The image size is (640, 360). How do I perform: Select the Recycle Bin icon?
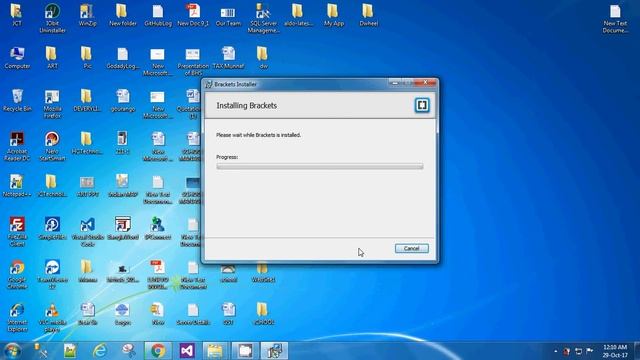[x=17, y=100]
